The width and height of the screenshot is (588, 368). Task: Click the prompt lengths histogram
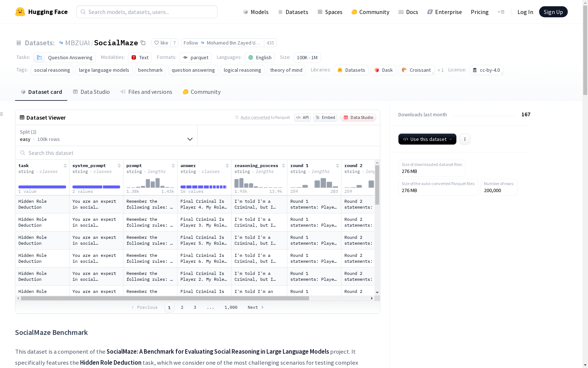(150, 183)
